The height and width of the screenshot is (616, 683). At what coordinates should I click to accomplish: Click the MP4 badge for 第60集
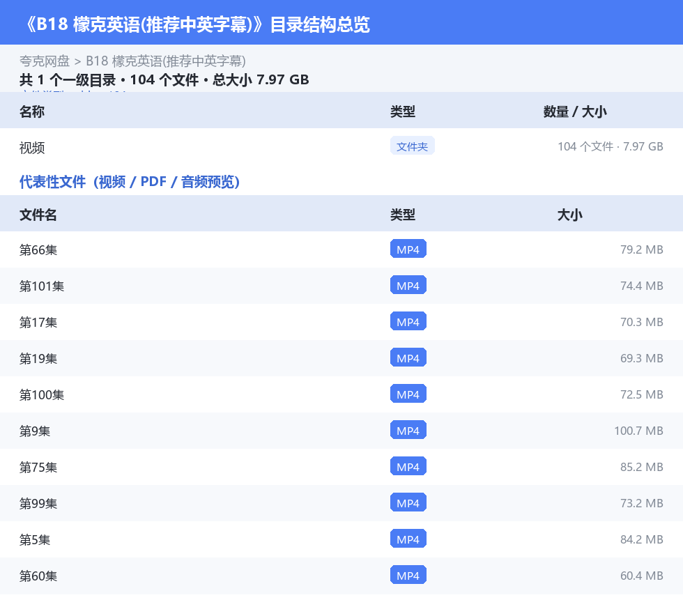[x=408, y=575]
